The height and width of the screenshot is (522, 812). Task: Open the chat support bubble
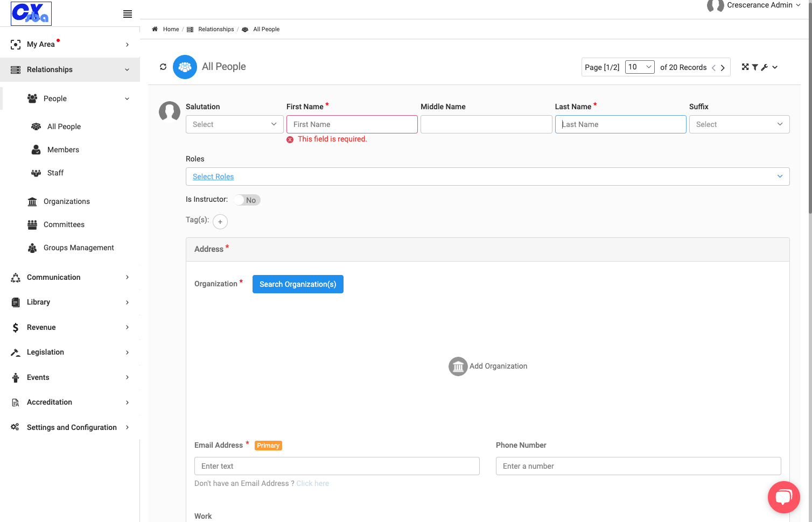click(x=784, y=497)
